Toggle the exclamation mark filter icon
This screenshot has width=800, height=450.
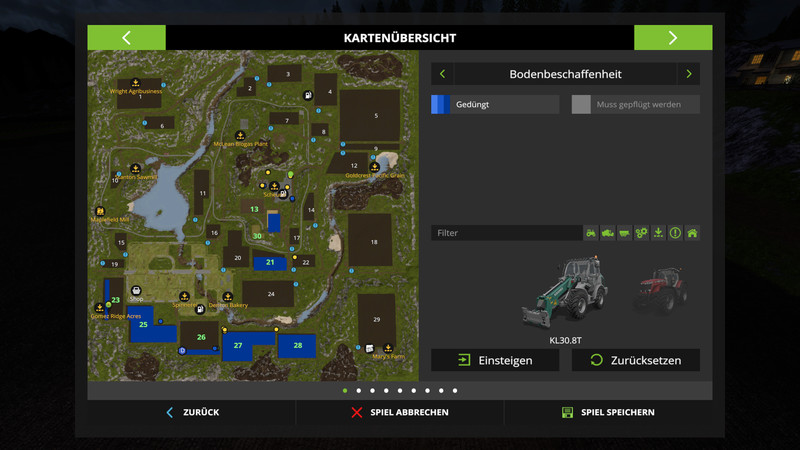pyautogui.click(x=675, y=233)
